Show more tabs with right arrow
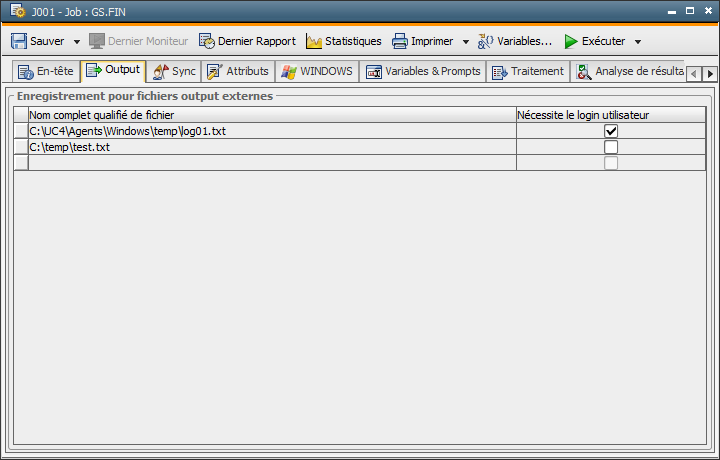Screen dimensions: 720x460 710,73
